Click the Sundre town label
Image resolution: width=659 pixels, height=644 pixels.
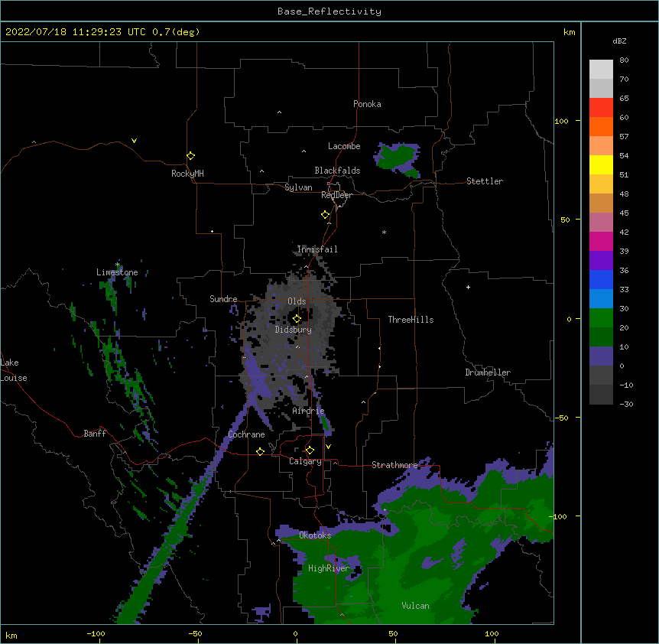point(223,299)
